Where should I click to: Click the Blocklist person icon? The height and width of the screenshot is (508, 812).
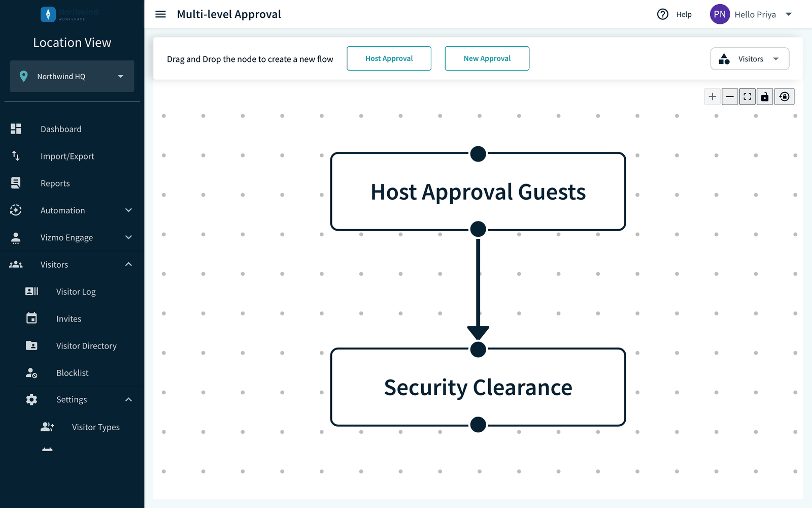tap(31, 373)
